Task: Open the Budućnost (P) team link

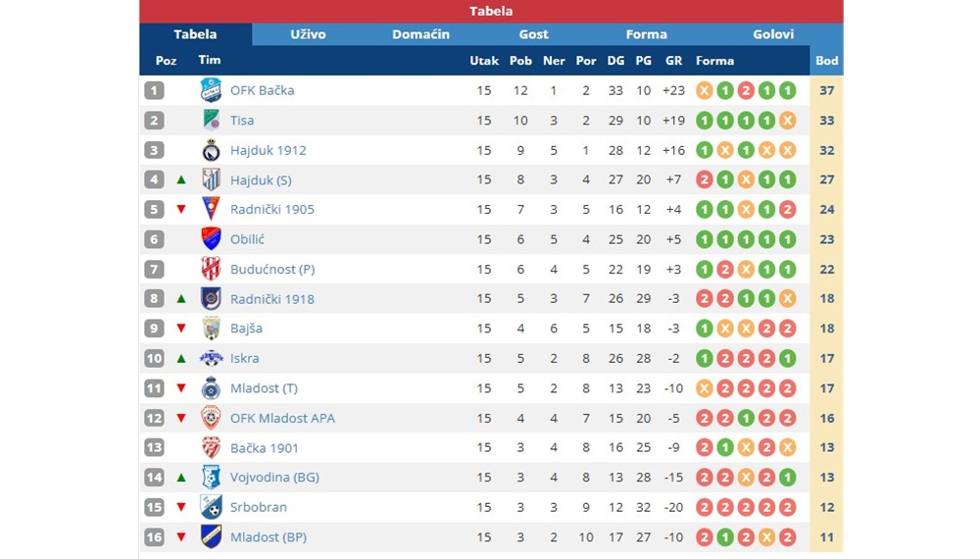Action: click(272, 269)
